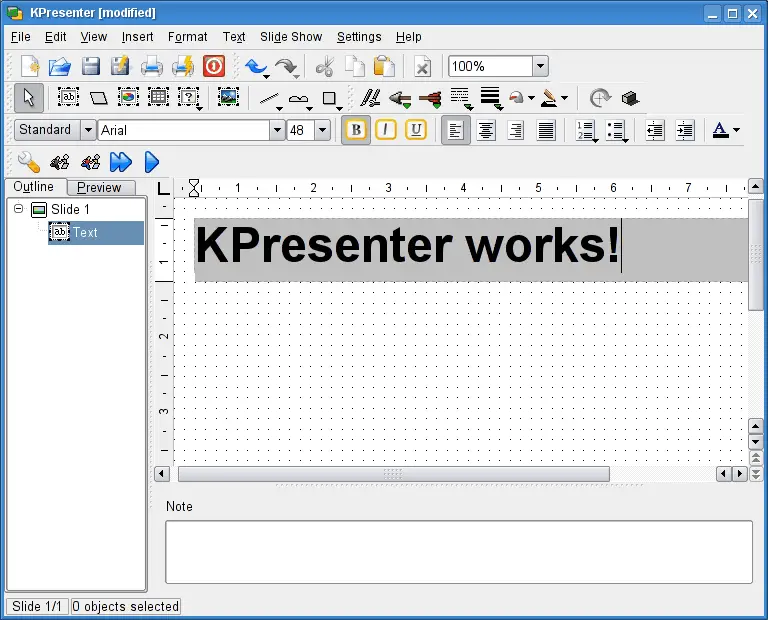
Task: Toggle Underline text formatting
Action: pos(415,130)
